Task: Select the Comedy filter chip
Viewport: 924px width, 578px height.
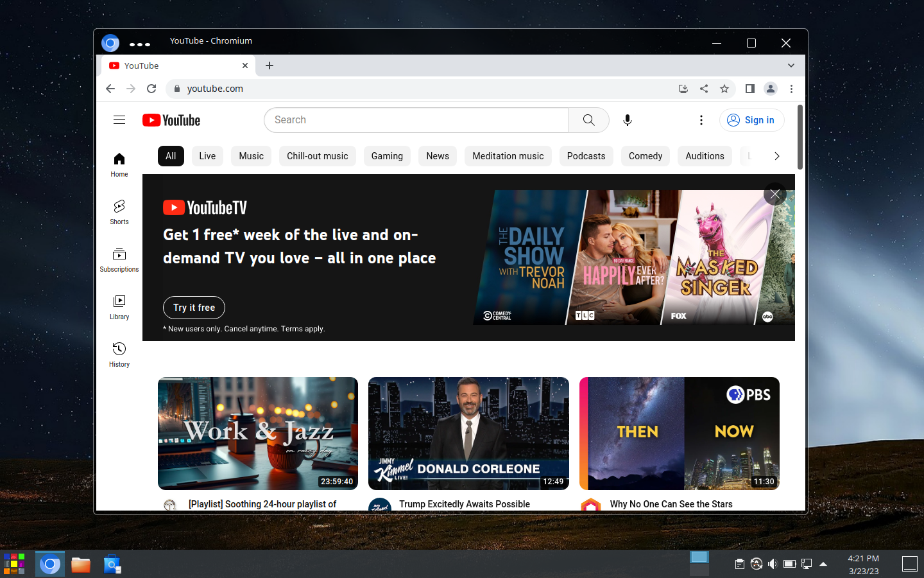Action: click(x=646, y=156)
